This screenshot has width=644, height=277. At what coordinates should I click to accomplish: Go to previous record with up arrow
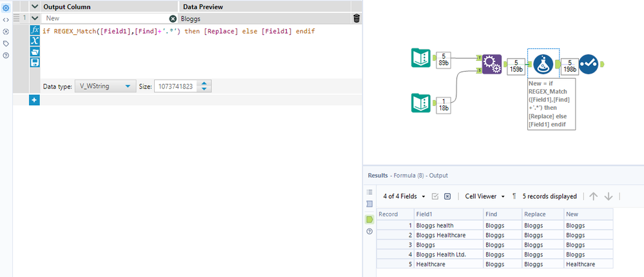point(593,197)
